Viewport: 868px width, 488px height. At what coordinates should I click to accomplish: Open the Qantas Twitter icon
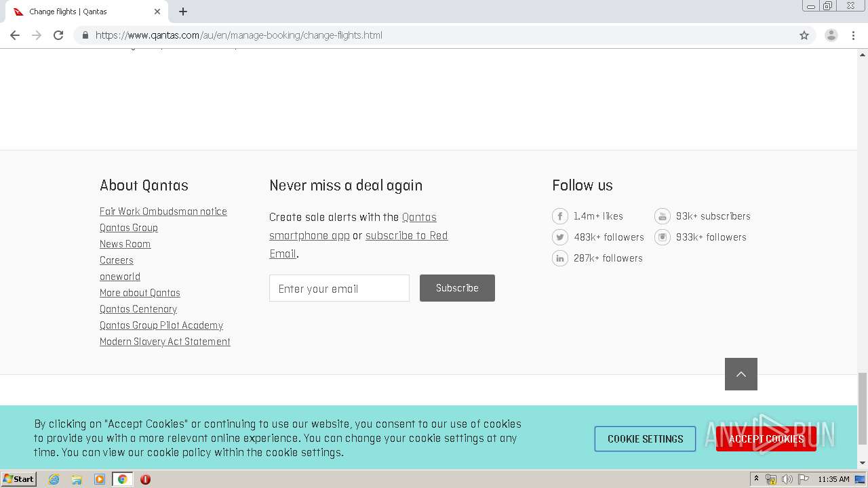click(x=559, y=237)
